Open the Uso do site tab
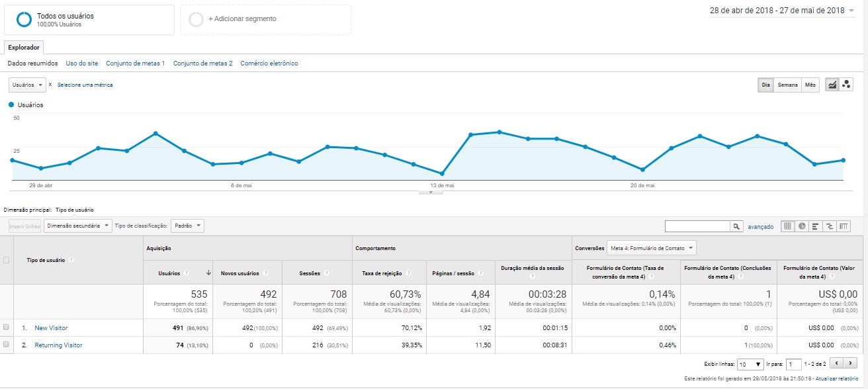Viewport: 868px width, 389px height. [x=82, y=64]
